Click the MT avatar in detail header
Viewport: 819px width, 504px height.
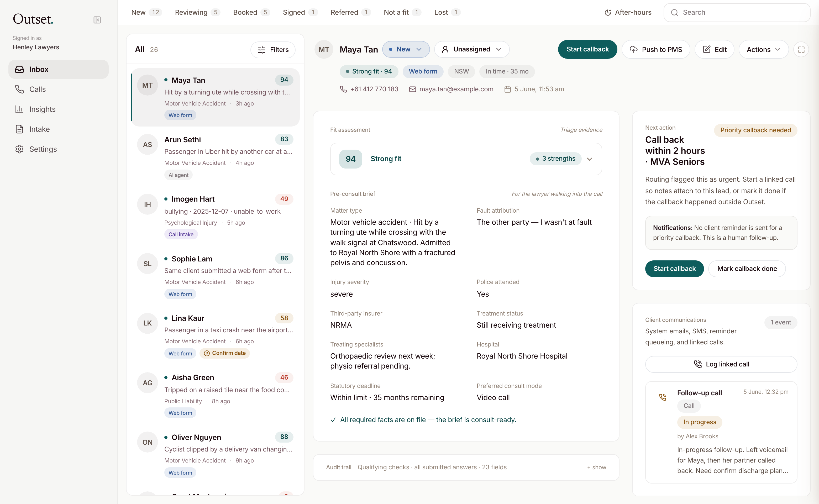click(x=324, y=50)
